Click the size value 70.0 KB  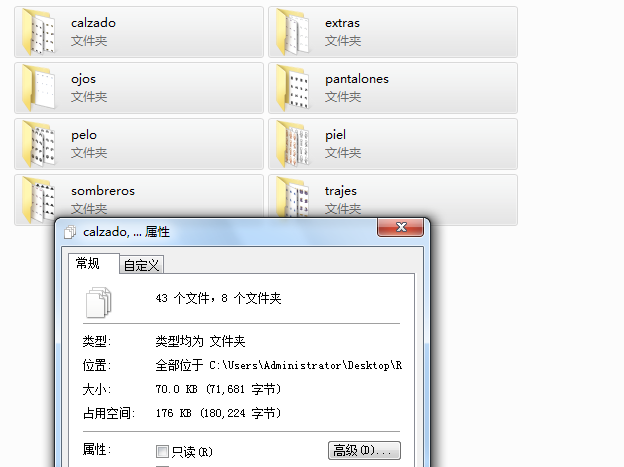pos(218,389)
